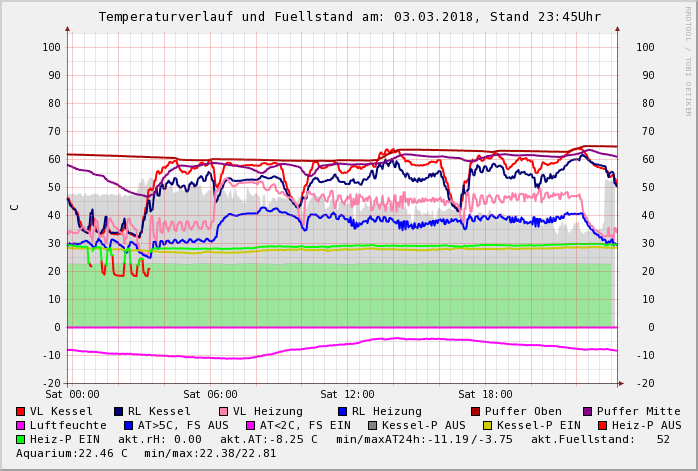Viewport: 698px width, 471px height.
Task: Click the Sat 00:00 time axis label
Action: [72, 394]
